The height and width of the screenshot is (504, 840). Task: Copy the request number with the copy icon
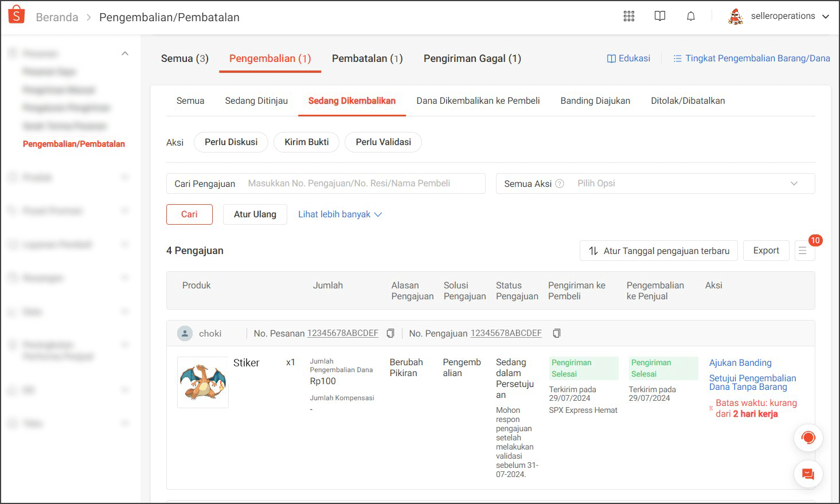pos(556,333)
